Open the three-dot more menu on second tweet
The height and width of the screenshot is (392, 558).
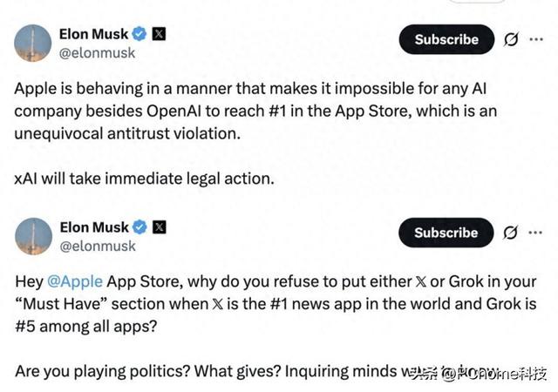point(535,233)
